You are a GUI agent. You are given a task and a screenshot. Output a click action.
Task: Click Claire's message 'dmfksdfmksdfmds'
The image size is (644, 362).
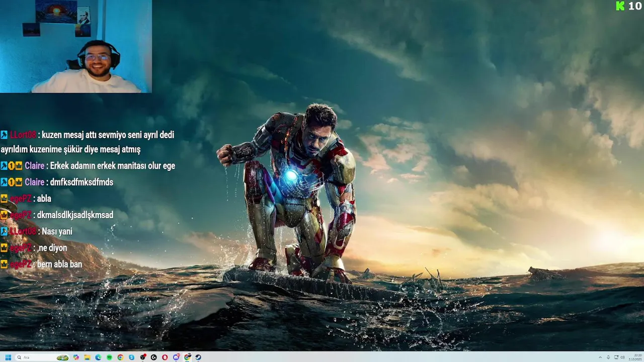click(82, 182)
